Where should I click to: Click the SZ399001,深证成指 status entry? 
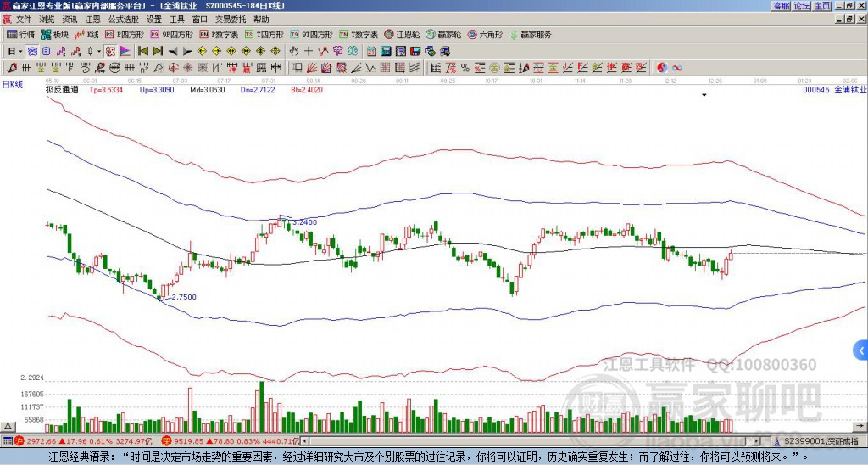(821, 441)
